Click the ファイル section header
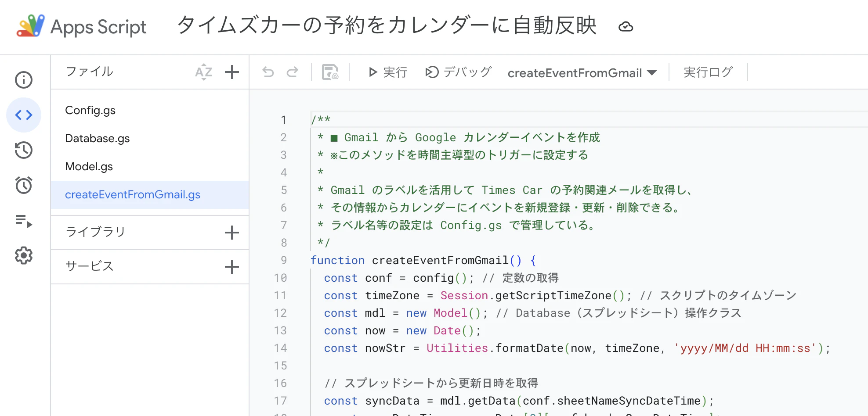 click(89, 71)
